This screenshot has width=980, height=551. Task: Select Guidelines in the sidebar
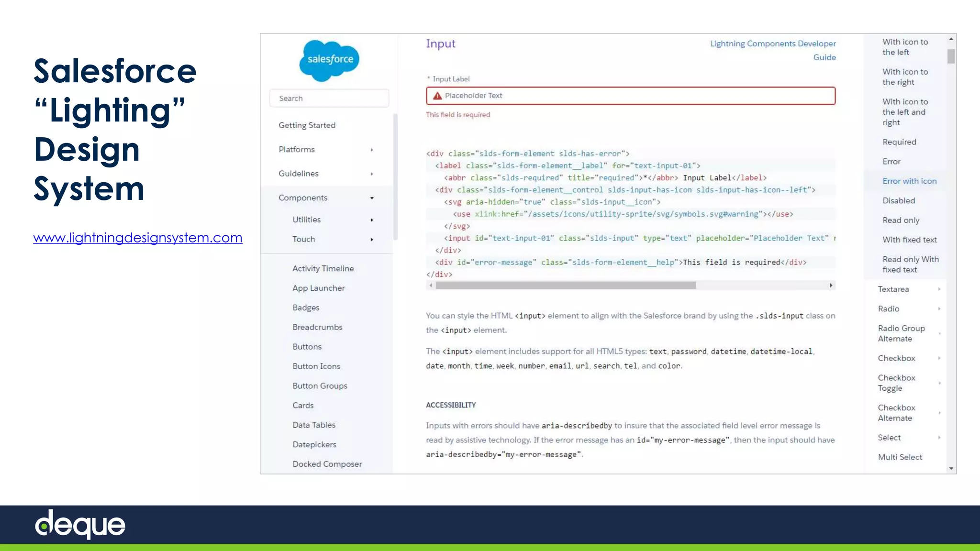coord(299,174)
